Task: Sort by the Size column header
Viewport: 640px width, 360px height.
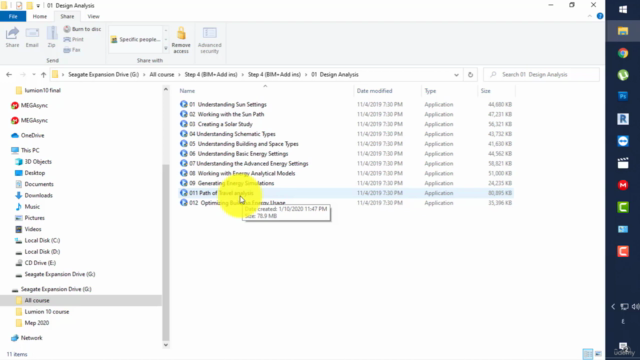Action: pos(485,91)
